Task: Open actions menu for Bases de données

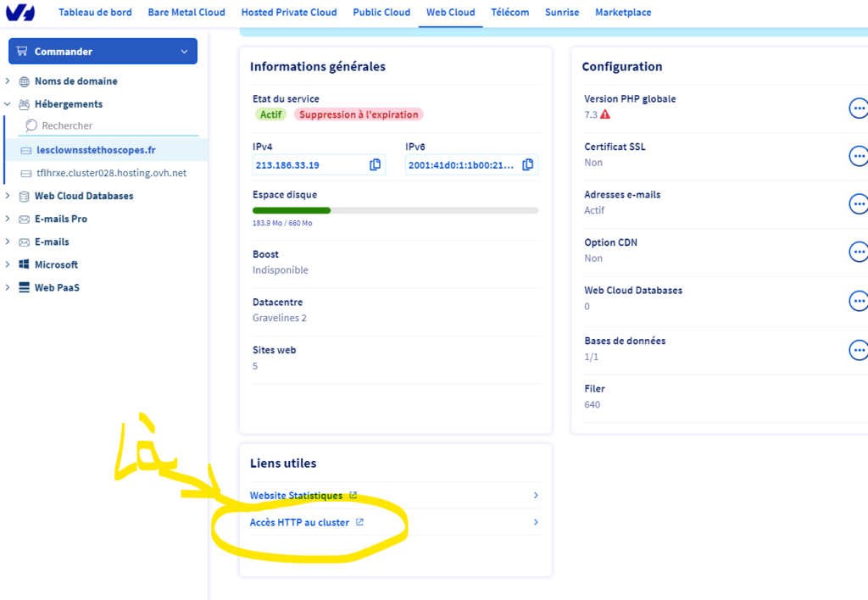Action: [858, 350]
